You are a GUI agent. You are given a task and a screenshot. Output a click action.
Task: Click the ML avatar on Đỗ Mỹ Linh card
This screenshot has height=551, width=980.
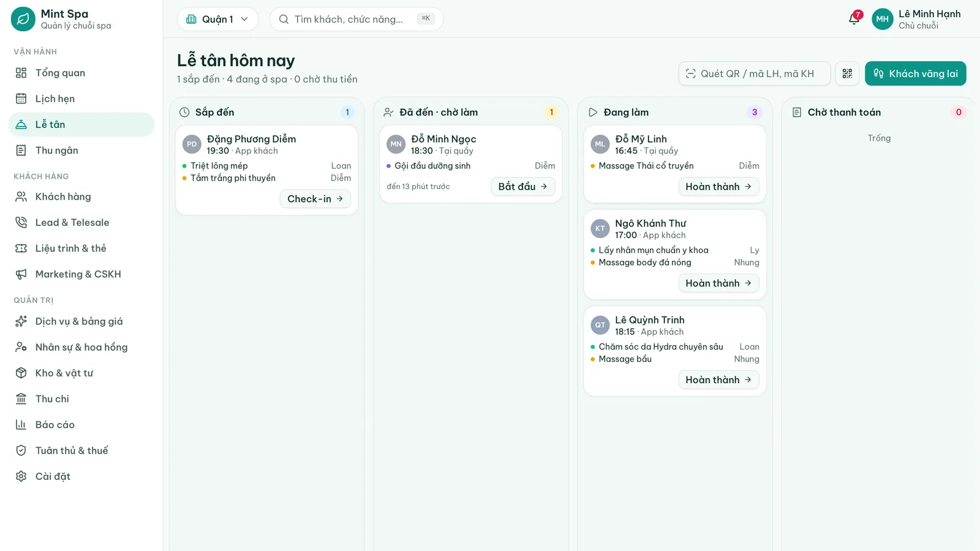coord(600,144)
